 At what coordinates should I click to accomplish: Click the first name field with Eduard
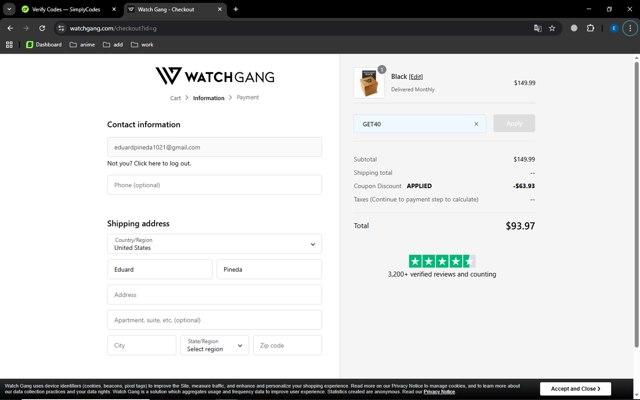tap(160, 269)
